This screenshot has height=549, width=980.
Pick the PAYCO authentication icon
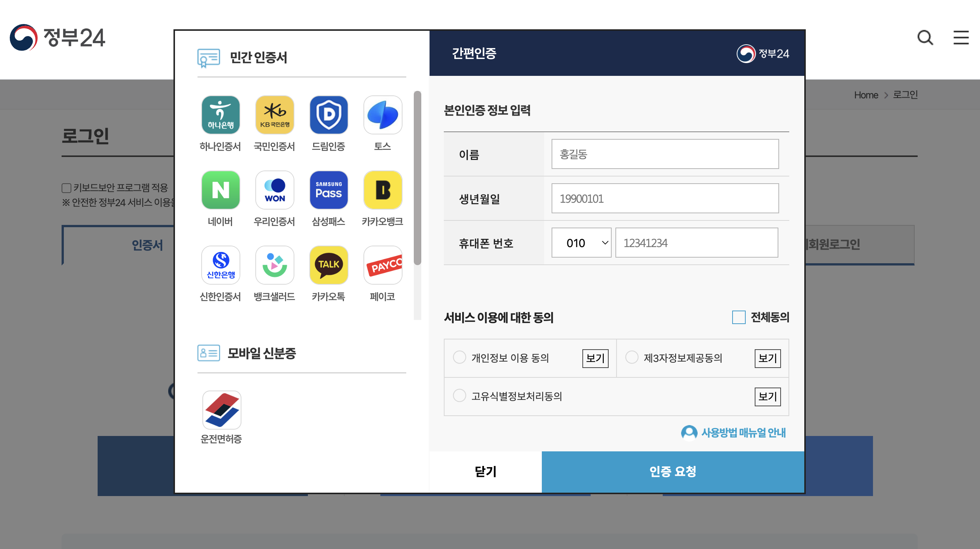383,265
